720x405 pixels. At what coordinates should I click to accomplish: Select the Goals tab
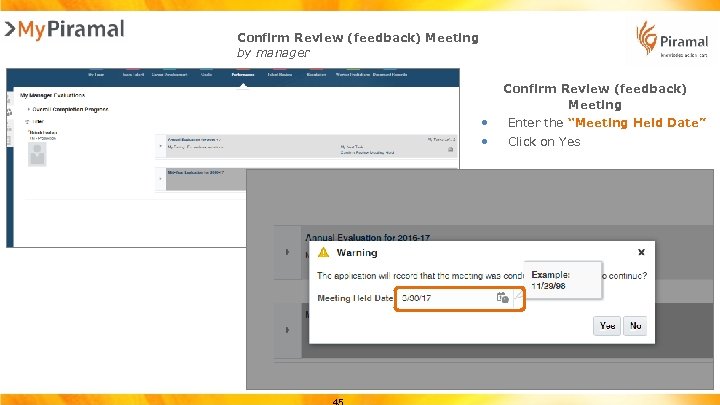(x=207, y=74)
